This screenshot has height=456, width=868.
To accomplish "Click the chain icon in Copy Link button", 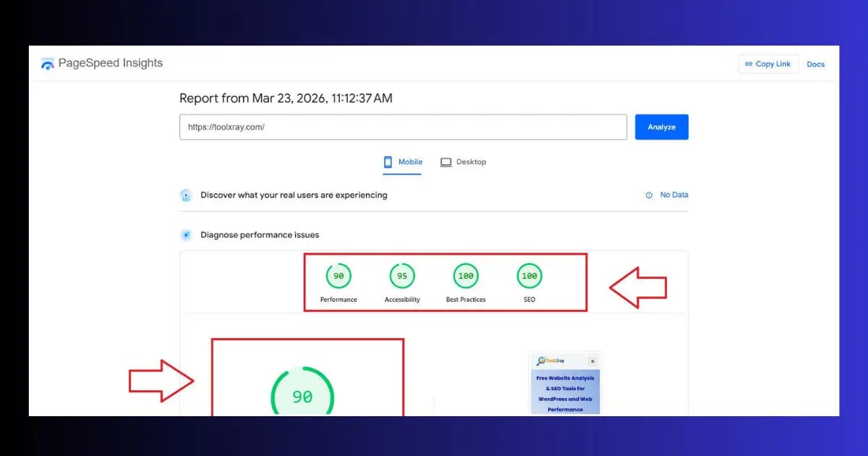I will [749, 64].
